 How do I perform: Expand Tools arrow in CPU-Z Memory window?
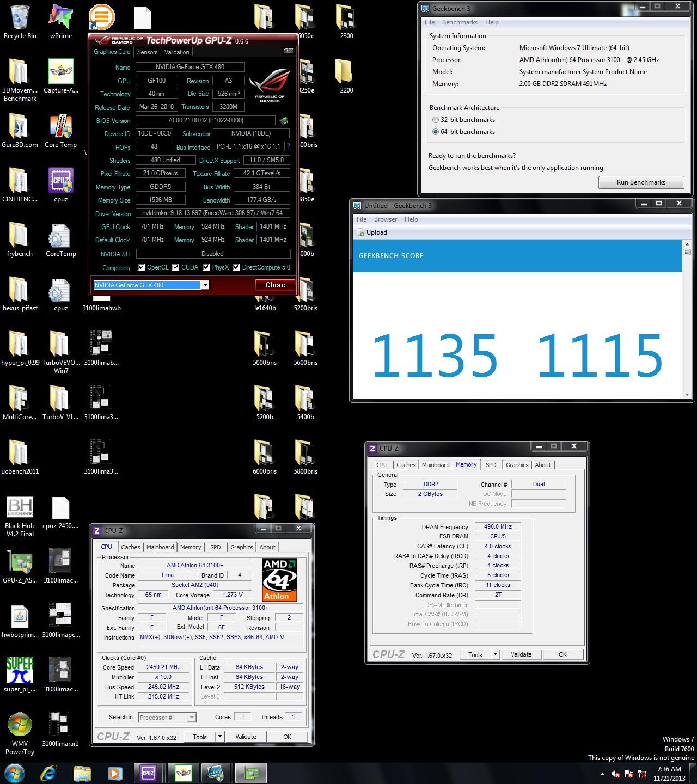coord(495,654)
